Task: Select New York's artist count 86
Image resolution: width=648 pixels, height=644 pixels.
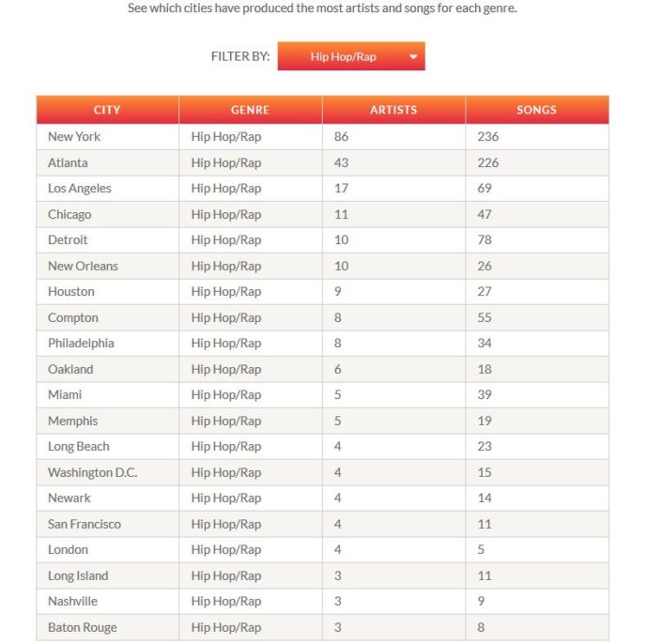Action: pyautogui.click(x=341, y=137)
